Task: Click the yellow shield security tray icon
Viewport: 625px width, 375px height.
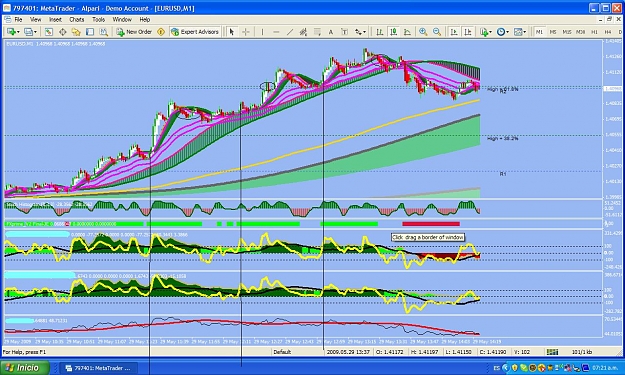Action: click(515, 368)
